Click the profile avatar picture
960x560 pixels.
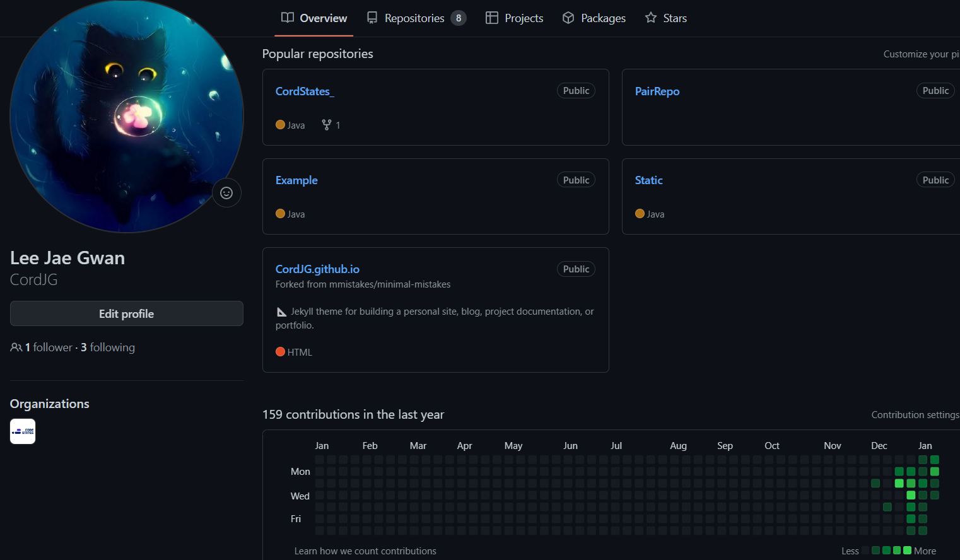pyautogui.click(x=127, y=115)
